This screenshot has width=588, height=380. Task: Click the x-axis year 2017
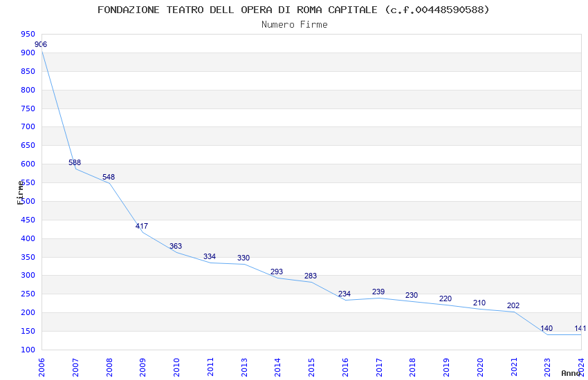tap(379, 368)
